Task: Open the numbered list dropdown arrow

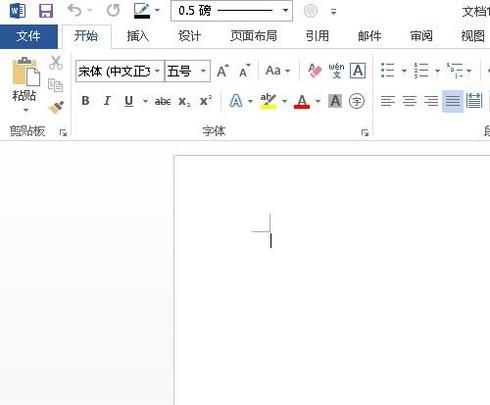Action: (x=437, y=71)
